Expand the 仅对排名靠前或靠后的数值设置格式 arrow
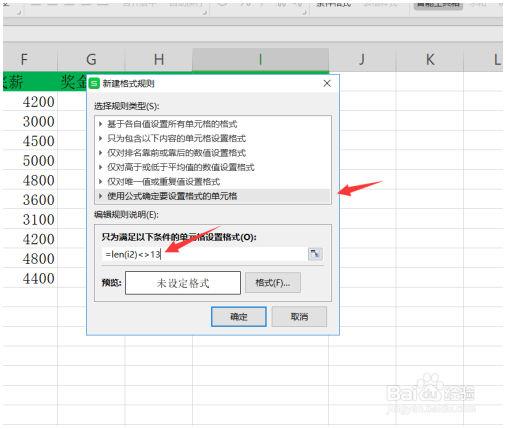This screenshot has width=506, height=429. 101,153
